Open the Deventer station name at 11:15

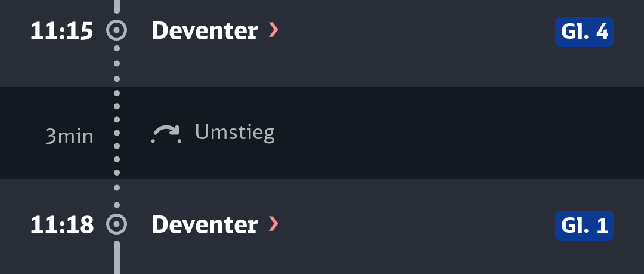click(x=204, y=30)
